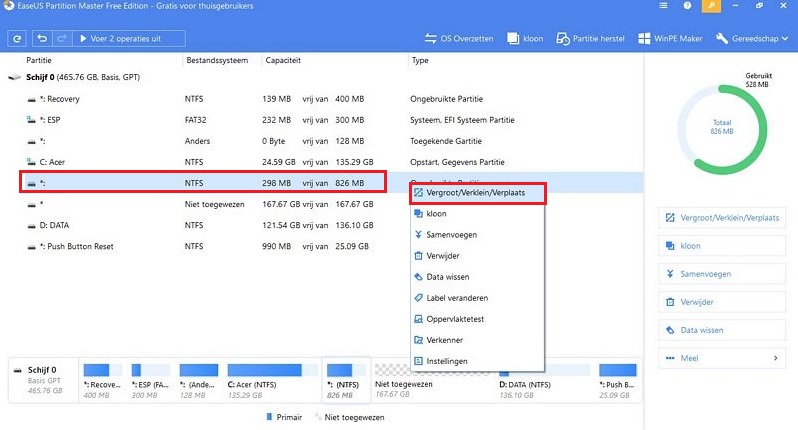Open Partitie herstel in the toolbar
Screen dimensions: 798x430
(590, 39)
